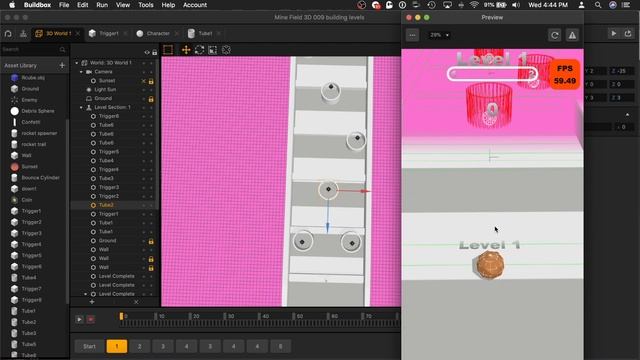Click the last transform tool in the viewport toolbar
640x360 pixels.
point(226,50)
